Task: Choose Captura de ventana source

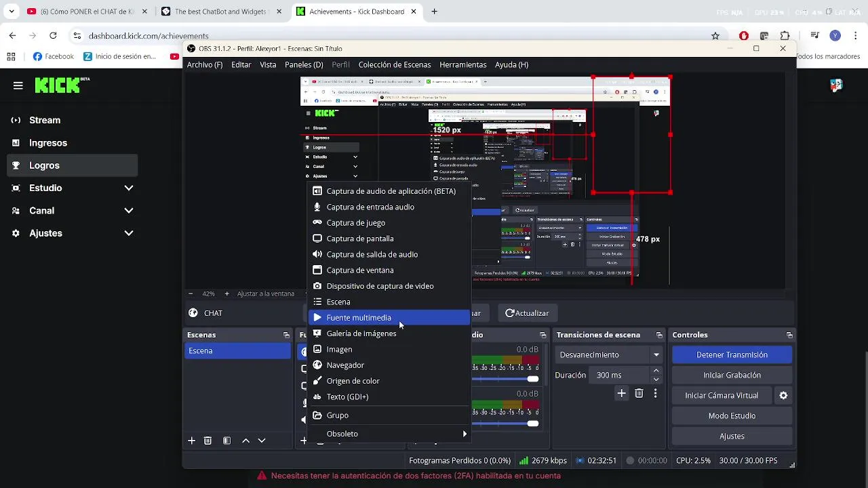Action: click(x=389, y=270)
